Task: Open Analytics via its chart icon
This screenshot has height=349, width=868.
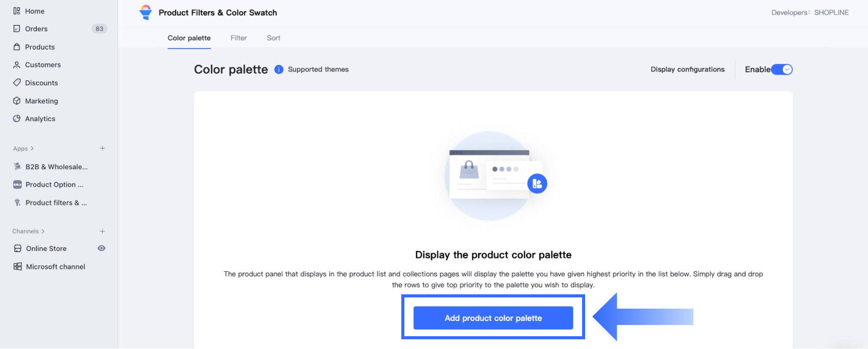Action: [x=17, y=119]
